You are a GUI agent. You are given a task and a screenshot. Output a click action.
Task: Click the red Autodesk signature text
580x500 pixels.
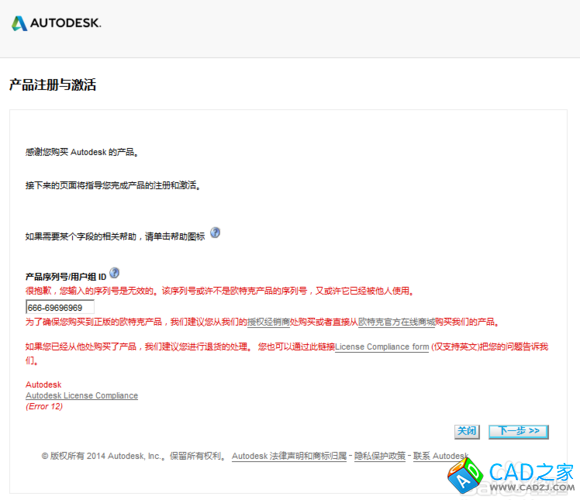tap(43, 385)
